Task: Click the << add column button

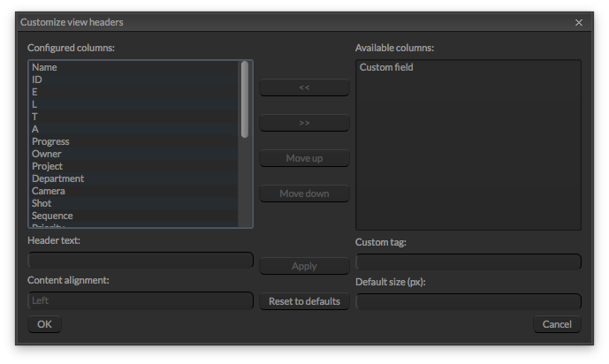Action: pos(304,87)
